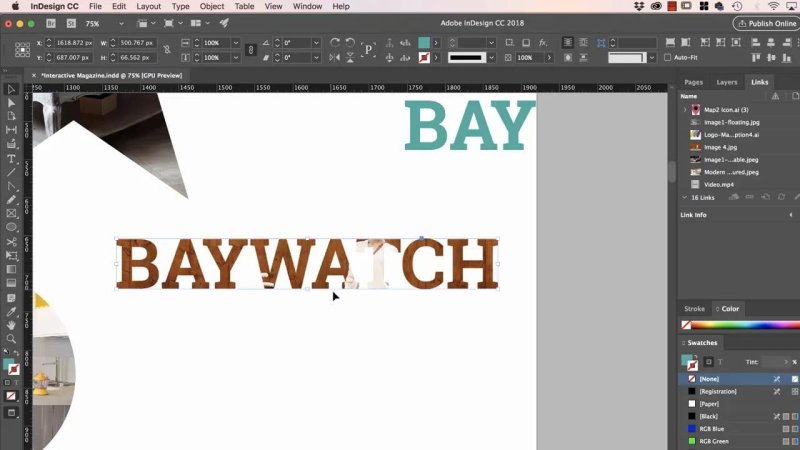This screenshot has height=450, width=800.
Task: Select the Gradient Swatch tool
Action: (x=11, y=269)
